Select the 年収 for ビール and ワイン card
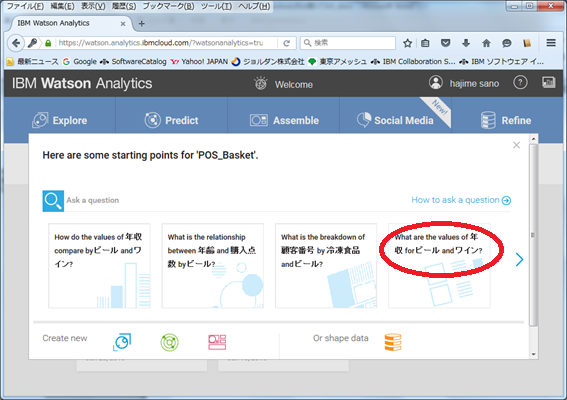This screenshot has height=400, width=567. [439, 265]
